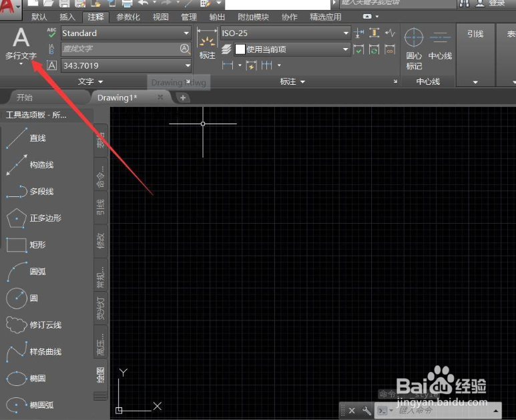Choose 样条曲线 spline in palette
The width and height of the screenshot is (516, 420).
(x=33, y=351)
